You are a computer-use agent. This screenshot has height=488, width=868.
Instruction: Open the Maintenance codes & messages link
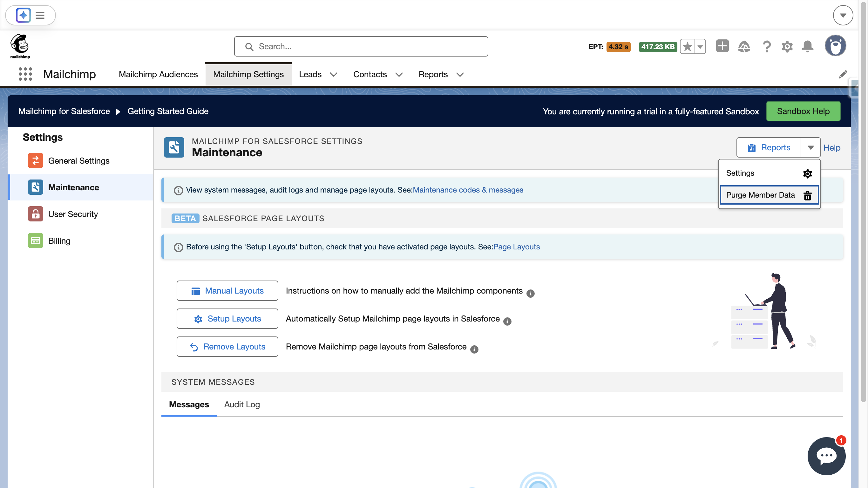click(468, 190)
